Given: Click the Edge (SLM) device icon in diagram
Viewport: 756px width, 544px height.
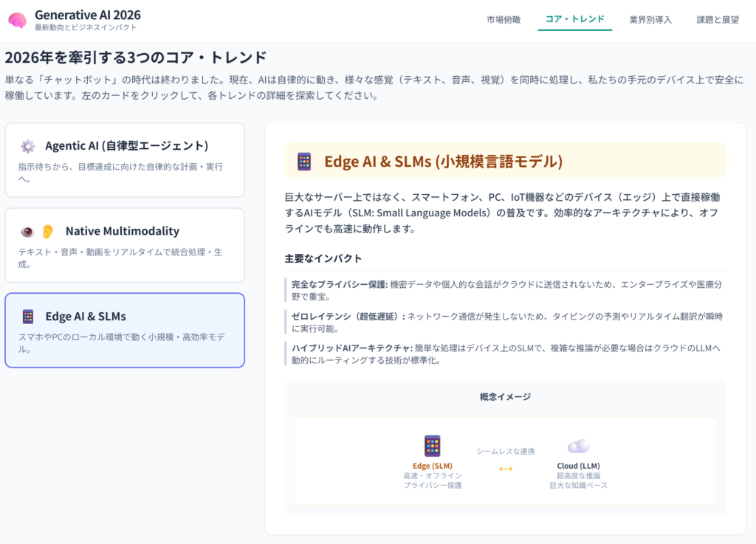Looking at the screenshot, I should click(432, 446).
